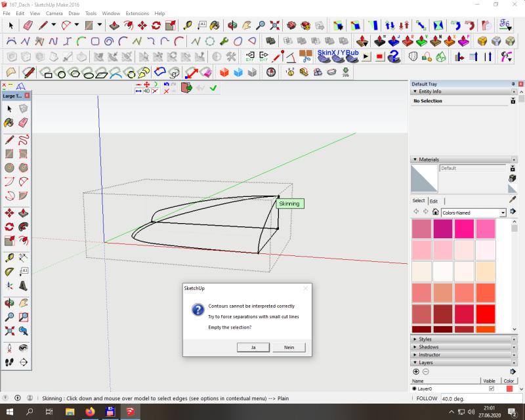Screen dimensions: 525x420
Task: Select the Rotate tool in left toolbar
Action: [9, 227]
